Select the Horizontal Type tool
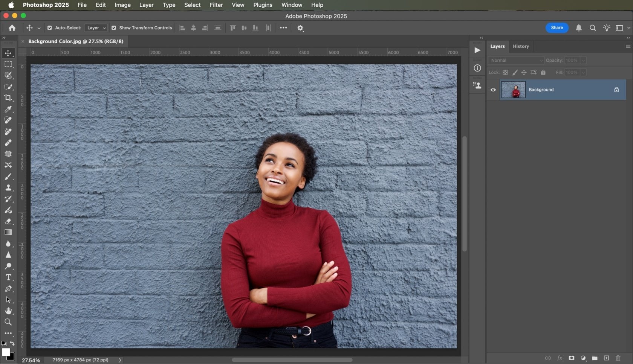The height and width of the screenshot is (364, 633). (x=8, y=277)
